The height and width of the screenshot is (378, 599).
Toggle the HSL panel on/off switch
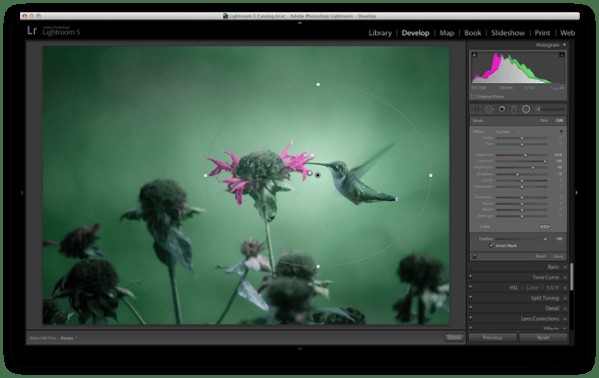pyautogui.click(x=471, y=286)
